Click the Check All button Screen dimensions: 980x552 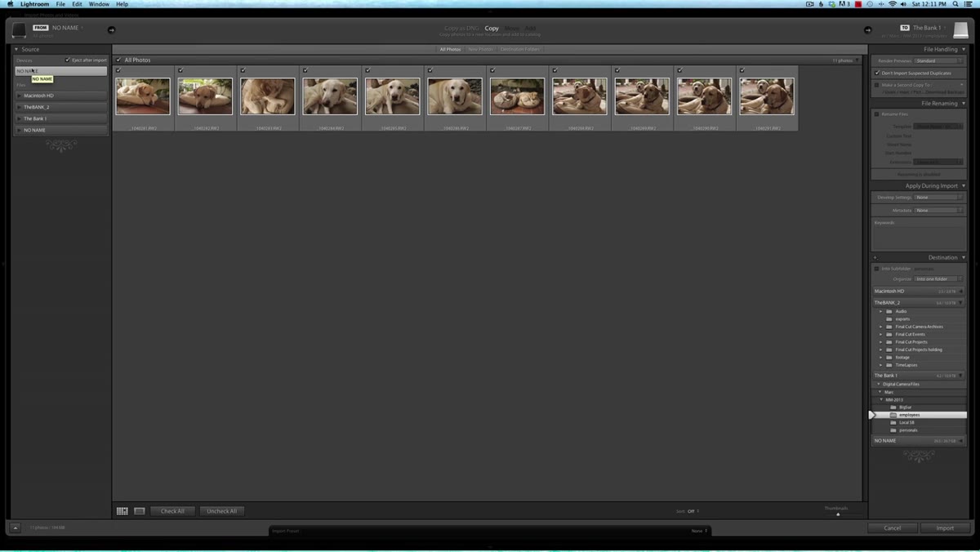click(172, 511)
